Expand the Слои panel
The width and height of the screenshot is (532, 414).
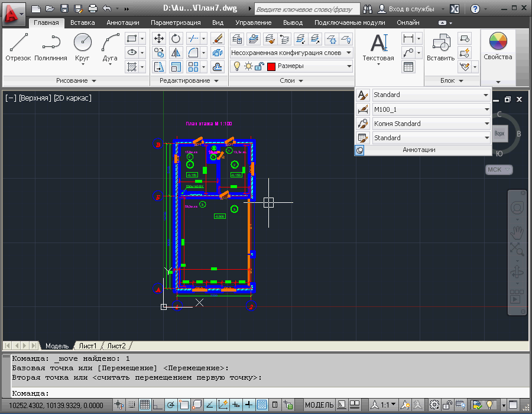tap(291, 81)
